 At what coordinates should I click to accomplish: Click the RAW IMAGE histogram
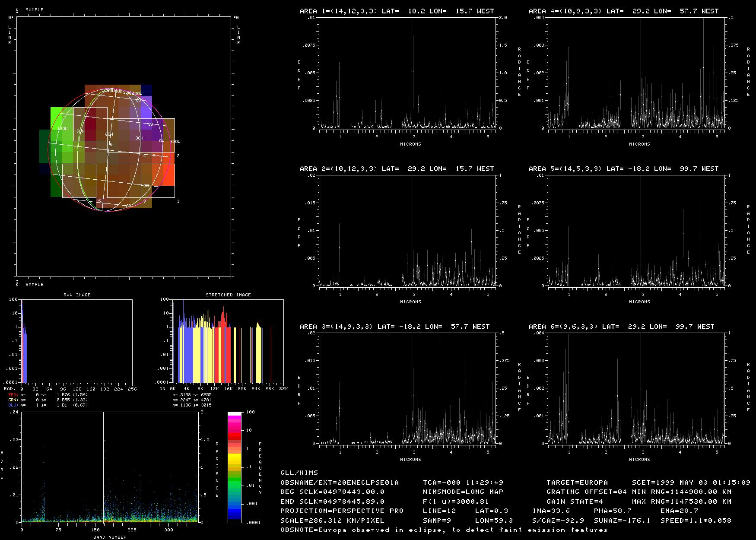[x=77, y=341]
